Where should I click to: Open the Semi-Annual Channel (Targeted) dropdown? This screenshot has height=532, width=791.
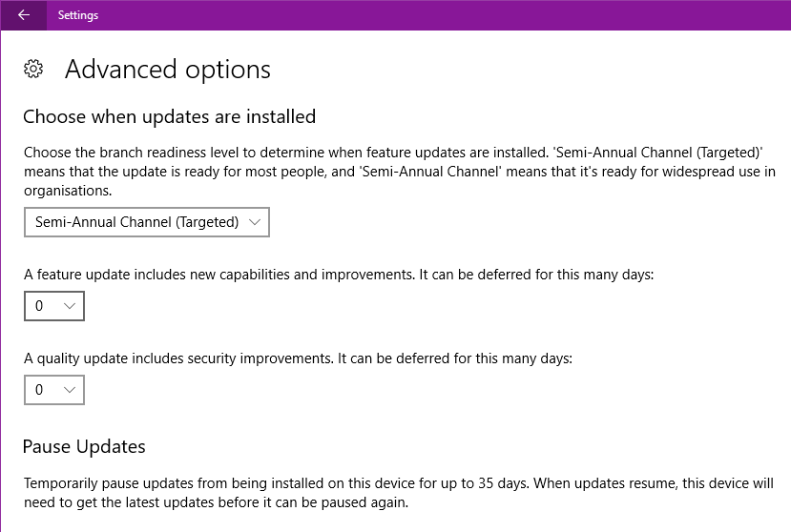[147, 222]
